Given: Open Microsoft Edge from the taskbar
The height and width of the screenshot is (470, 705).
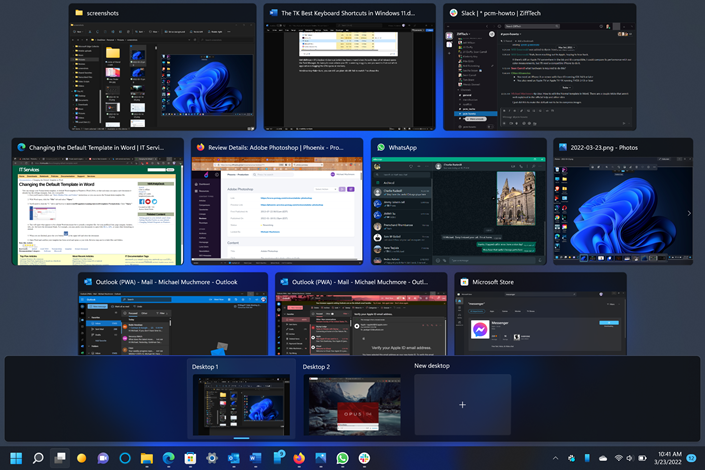Looking at the screenshot, I should pos(168,458).
